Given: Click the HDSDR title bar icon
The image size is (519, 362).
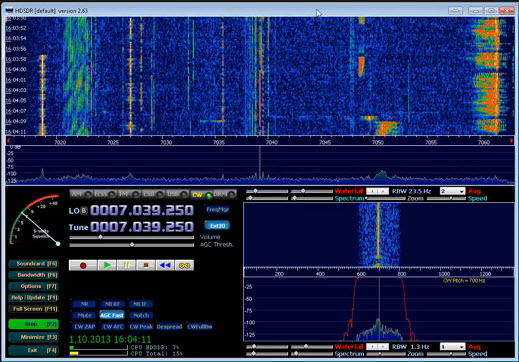Looking at the screenshot, I should click(9, 11).
